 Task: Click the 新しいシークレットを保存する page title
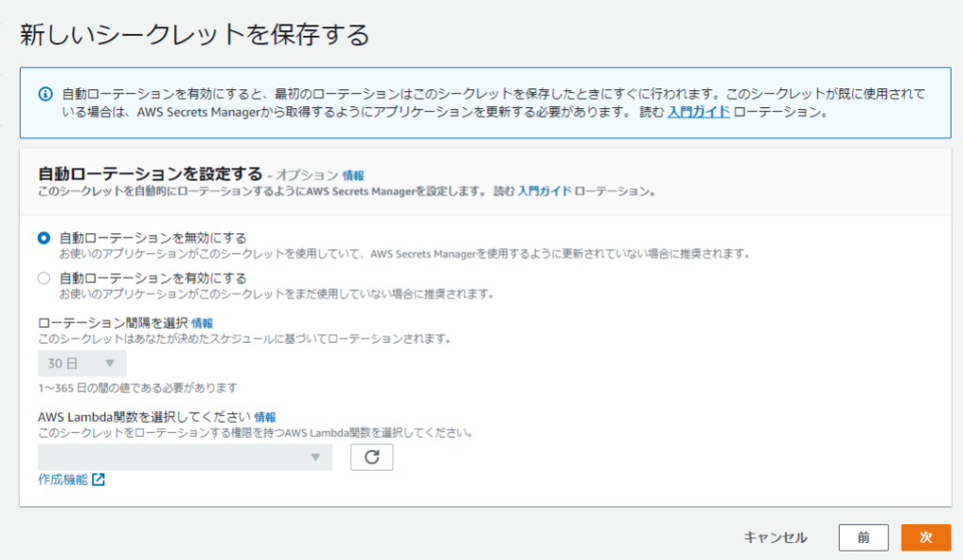tap(195, 35)
